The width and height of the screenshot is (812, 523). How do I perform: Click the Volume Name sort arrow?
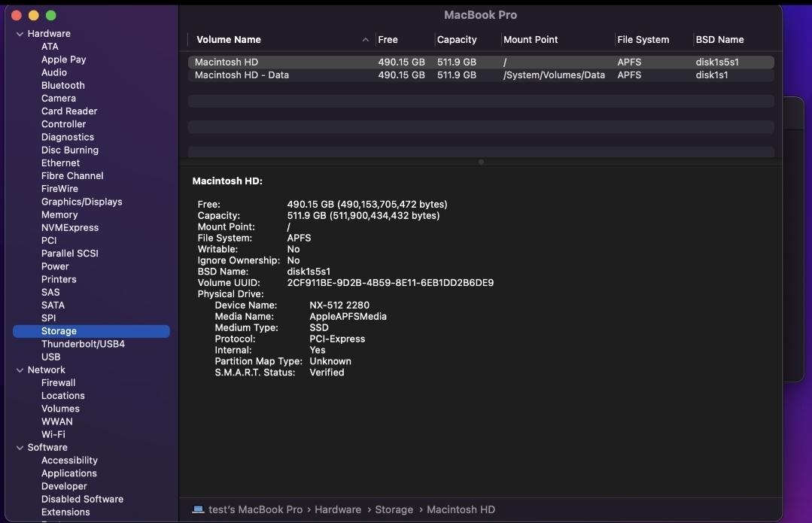[x=365, y=40]
